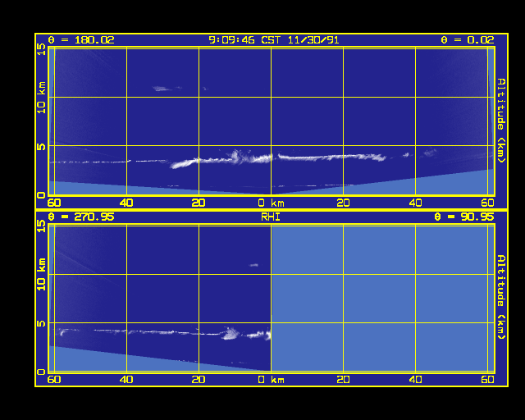Click the right 40 range label of lower panel
The image size is (525, 420).
416,380
